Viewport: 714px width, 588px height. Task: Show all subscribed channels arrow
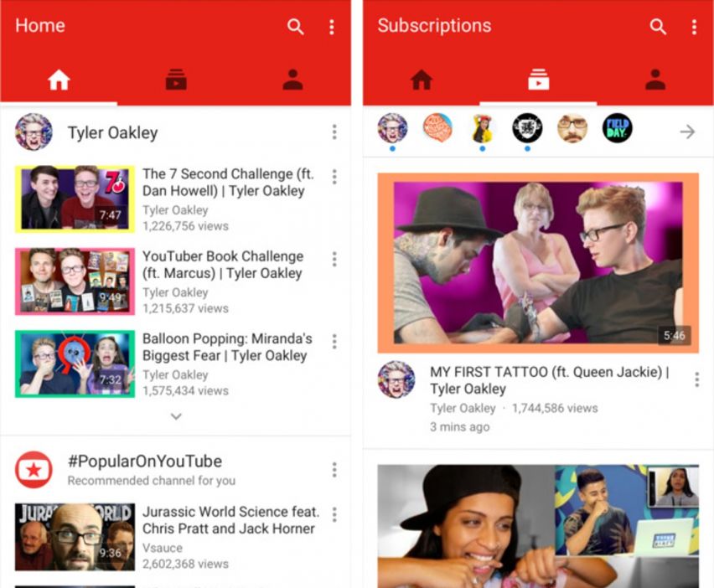click(x=687, y=132)
